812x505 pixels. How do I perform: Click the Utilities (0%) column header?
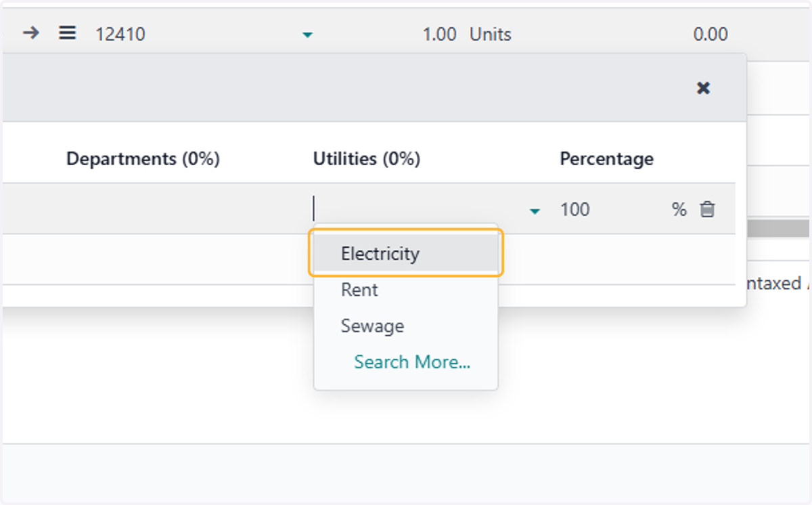pos(366,159)
